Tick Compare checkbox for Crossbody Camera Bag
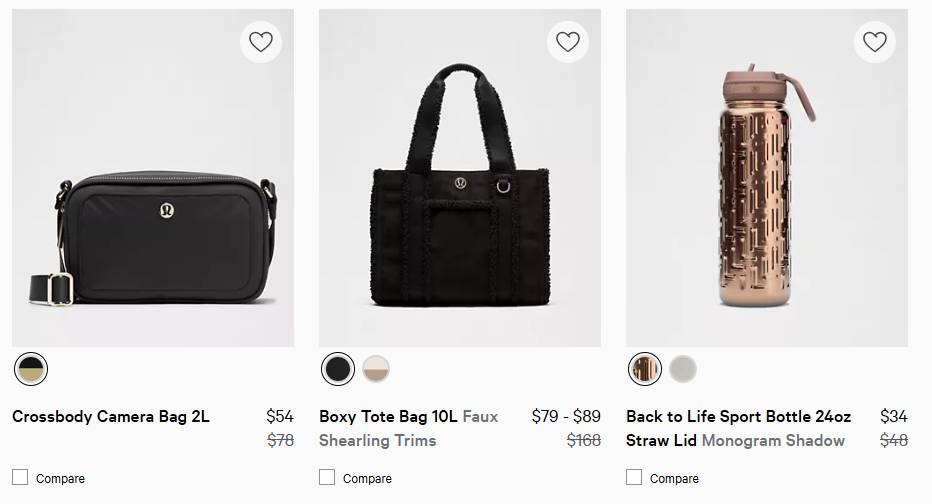932x504 pixels. (21, 477)
